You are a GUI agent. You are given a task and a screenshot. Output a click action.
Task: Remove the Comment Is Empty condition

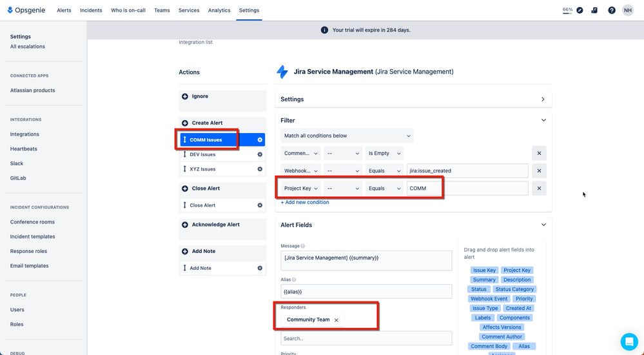(x=539, y=153)
